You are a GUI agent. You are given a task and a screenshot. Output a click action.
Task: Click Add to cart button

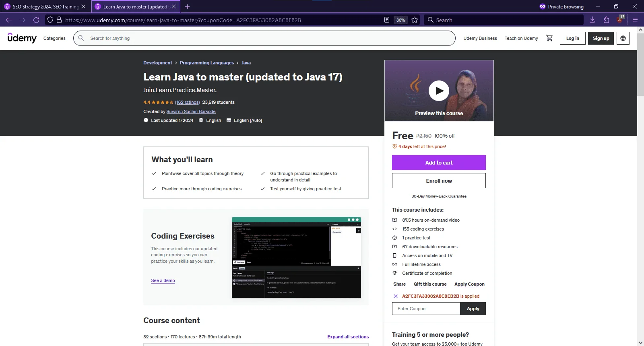439,163
